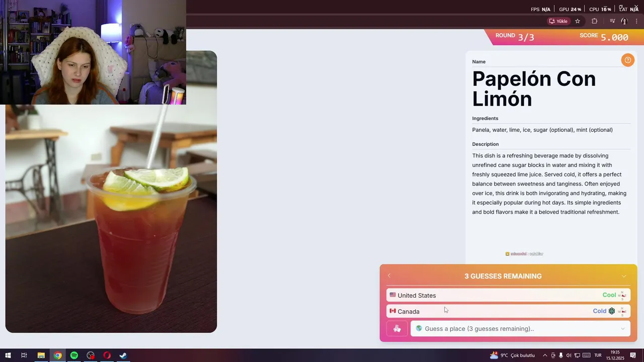Click the Papelón Con Limón title
The image size is (644, 362).
coord(534,88)
